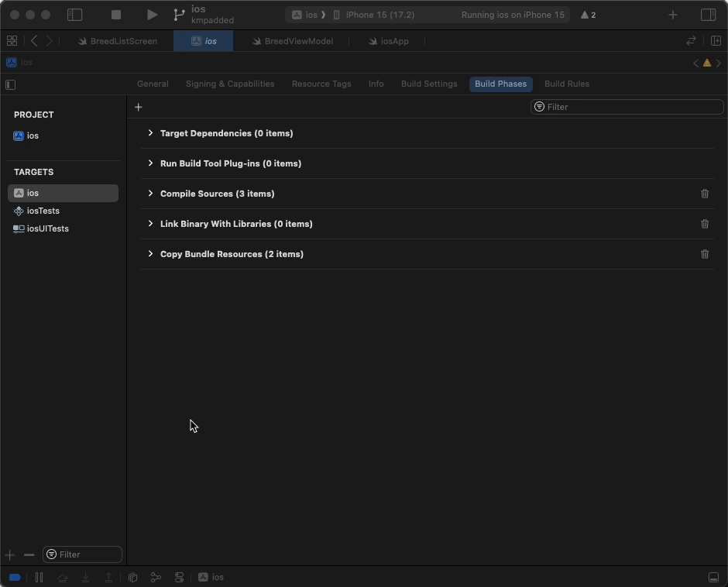Click the targets Filter field
Screen dimensions: 728x587
(83, 554)
